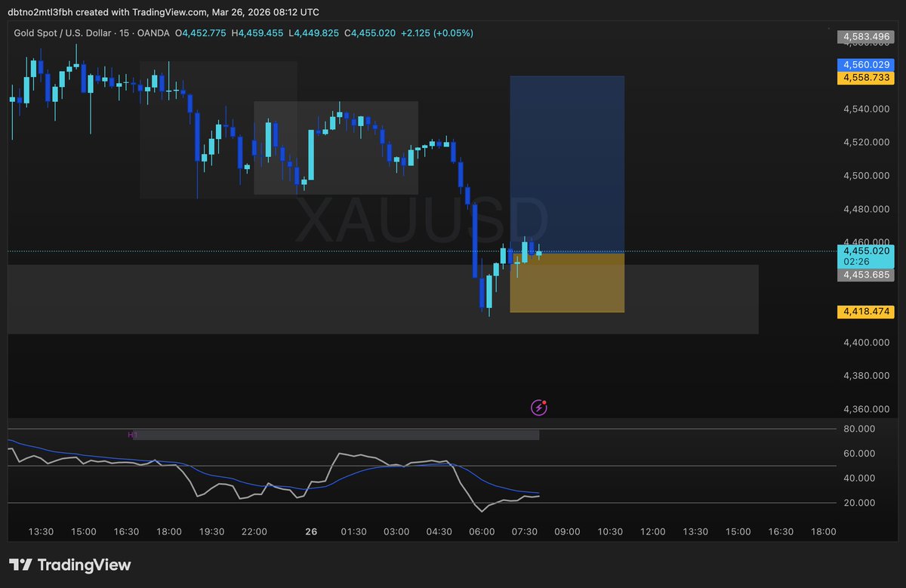Click the 4,380.000 price scale value
The width and height of the screenshot is (906, 588).
click(866, 376)
